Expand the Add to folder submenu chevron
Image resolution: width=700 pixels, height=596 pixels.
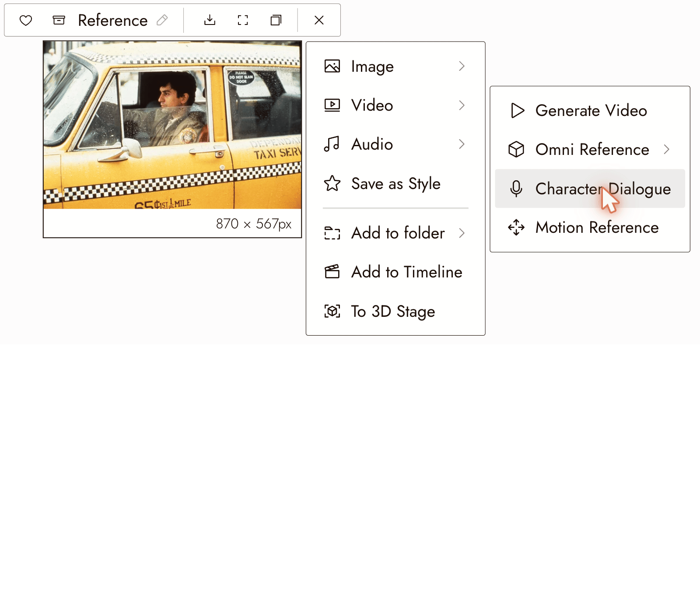coord(462,233)
